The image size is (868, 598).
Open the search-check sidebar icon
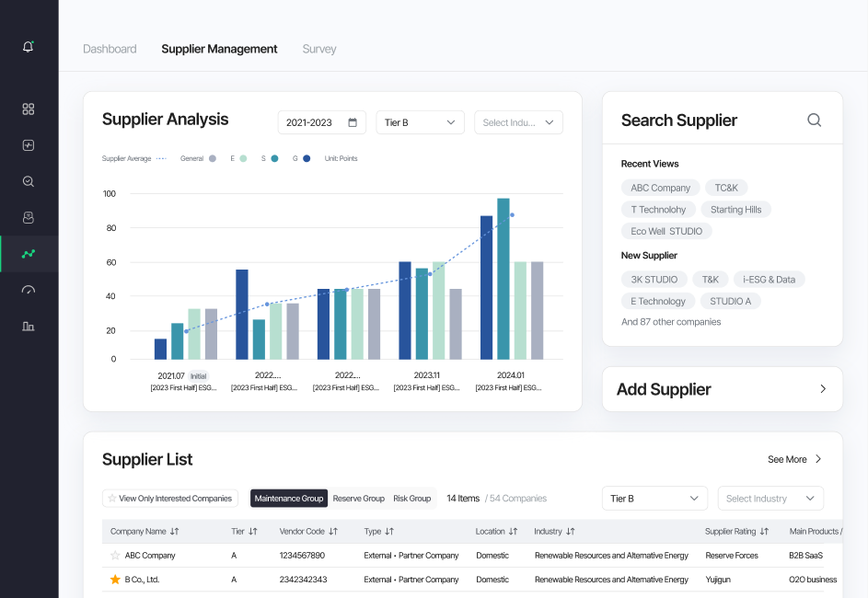(29, 181)
